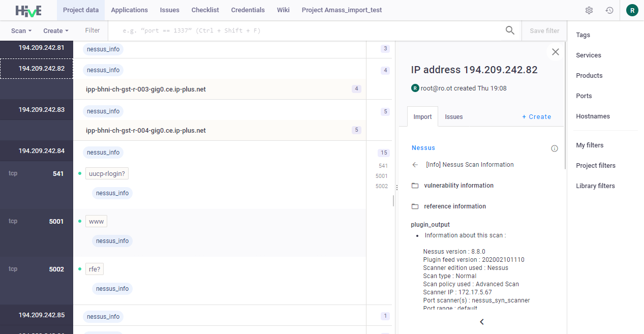
Task: Click the Nessus info circle icon
Action: pos(555,148)
